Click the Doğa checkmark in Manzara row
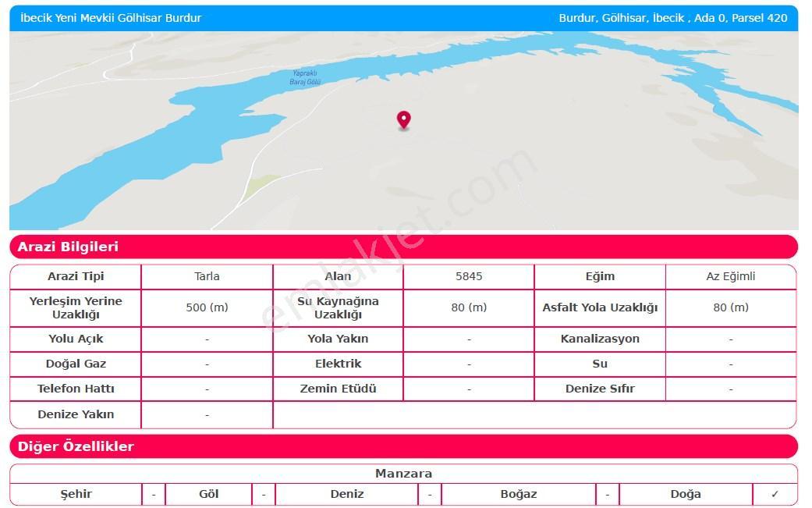The height and width of the screenshot is (508, 812). tap(775, 494)
